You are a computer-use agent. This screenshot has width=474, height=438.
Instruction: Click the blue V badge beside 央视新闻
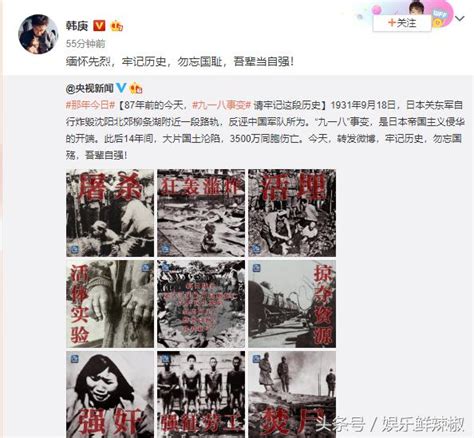tap(121, 88)
